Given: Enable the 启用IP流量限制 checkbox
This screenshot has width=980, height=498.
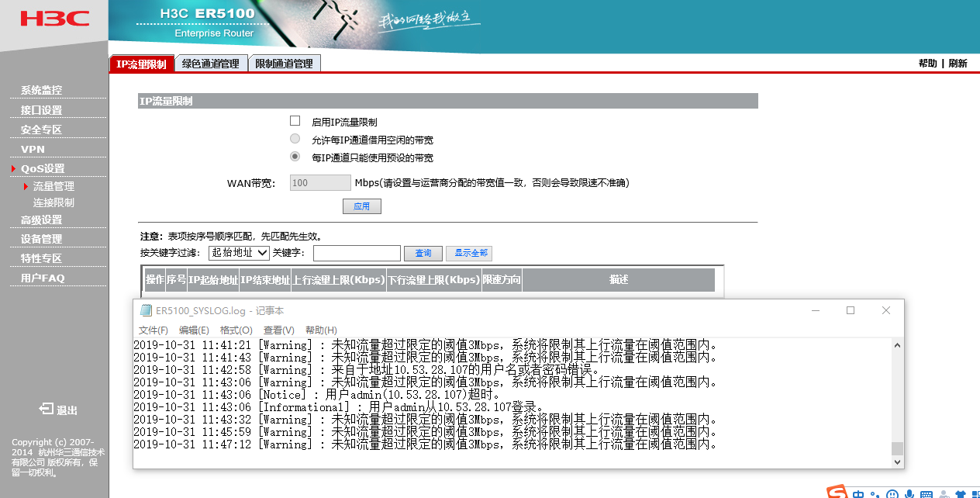Looking at the screenshot, I should tap(295, 121).
